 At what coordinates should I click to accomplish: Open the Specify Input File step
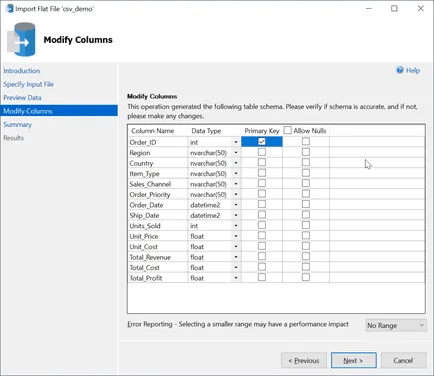point(29,84)
